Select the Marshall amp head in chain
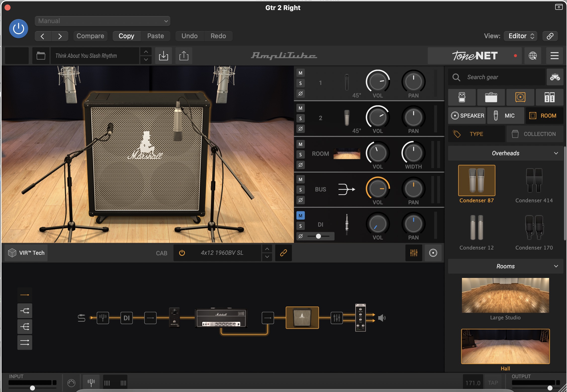The height and width of the screenshot is (392, 567). tap(221, 318)
